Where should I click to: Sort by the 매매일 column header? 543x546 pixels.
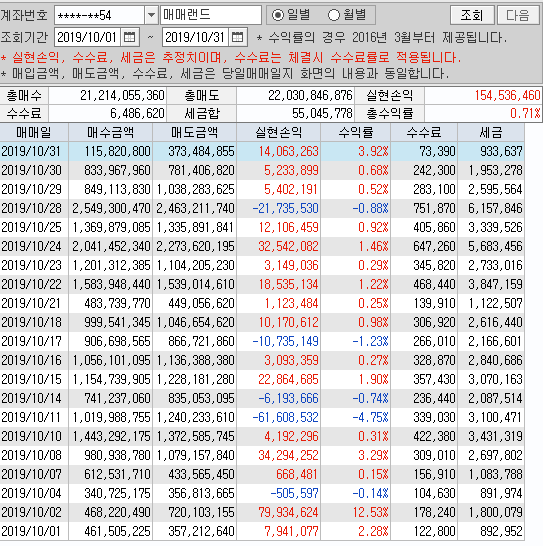click(x=34, y=132)
